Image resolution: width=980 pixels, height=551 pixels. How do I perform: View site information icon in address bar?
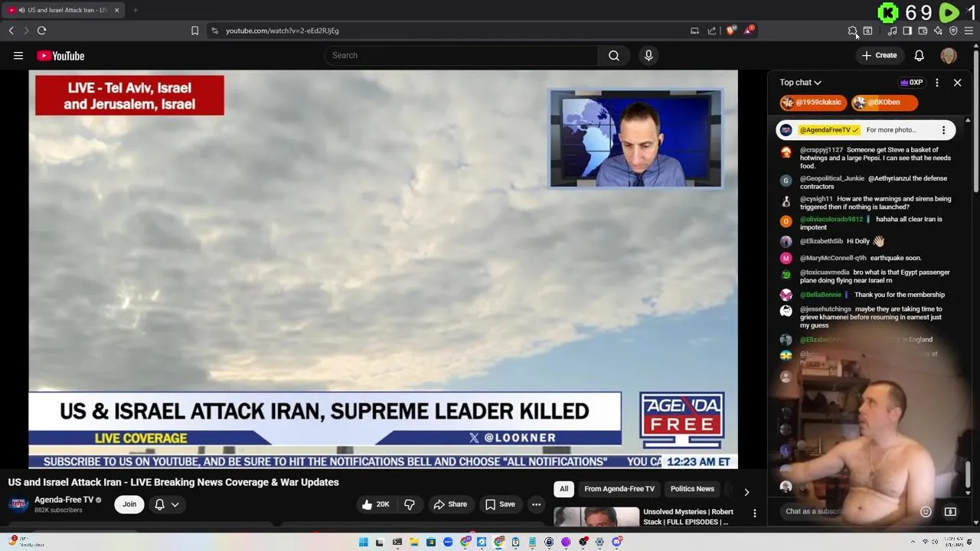pyautogui.click(x=214, y=31)
